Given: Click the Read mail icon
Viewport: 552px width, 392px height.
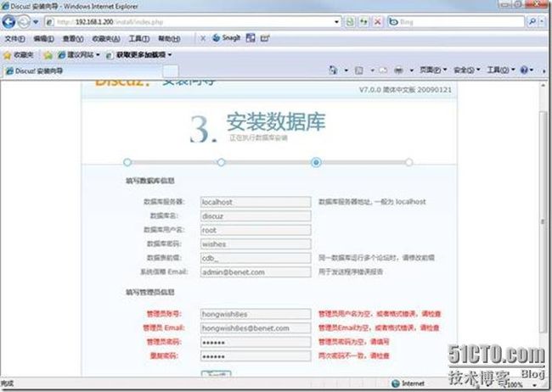Looking at the screenshot, I should tap(383, 70).
